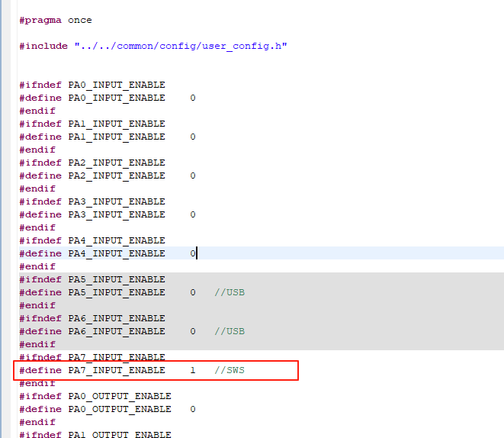This screenshot has width=504, height=438.
Task: Click the left editor margin beside #pragma
Action: (x=6, y=21)
